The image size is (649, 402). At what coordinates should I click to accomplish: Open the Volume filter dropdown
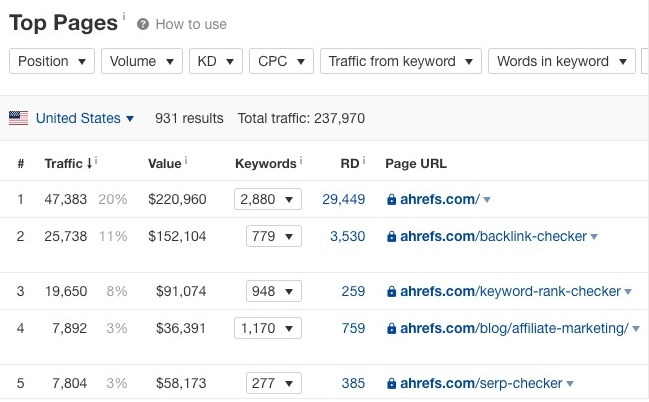[x=142, y=61]
